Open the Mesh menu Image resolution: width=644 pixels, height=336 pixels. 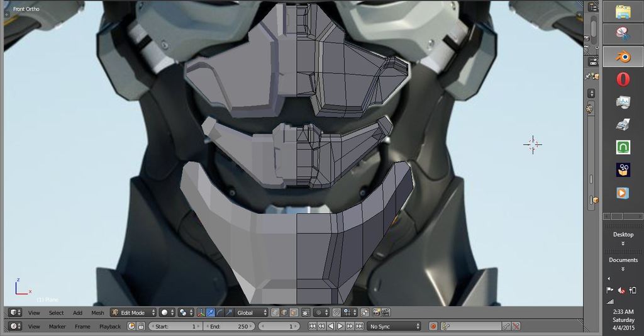click(97, 313)
